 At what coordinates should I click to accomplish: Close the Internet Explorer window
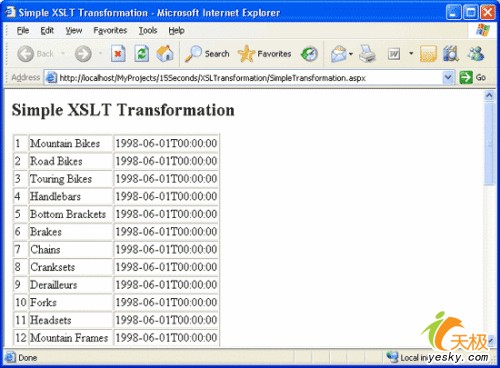[x=487, y=13]
